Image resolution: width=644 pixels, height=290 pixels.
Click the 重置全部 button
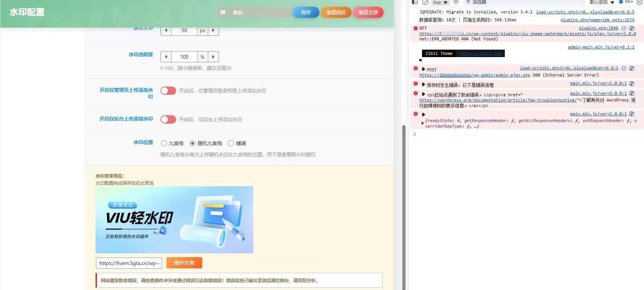368,12
